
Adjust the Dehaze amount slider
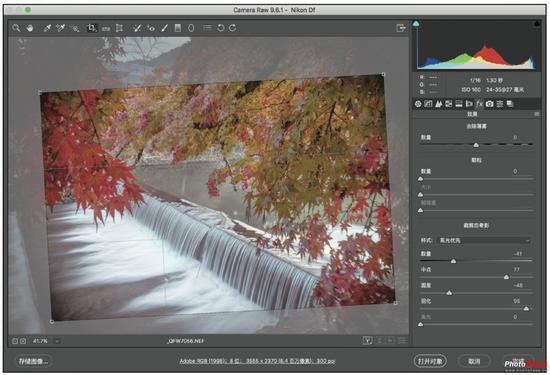coord(476,144)
